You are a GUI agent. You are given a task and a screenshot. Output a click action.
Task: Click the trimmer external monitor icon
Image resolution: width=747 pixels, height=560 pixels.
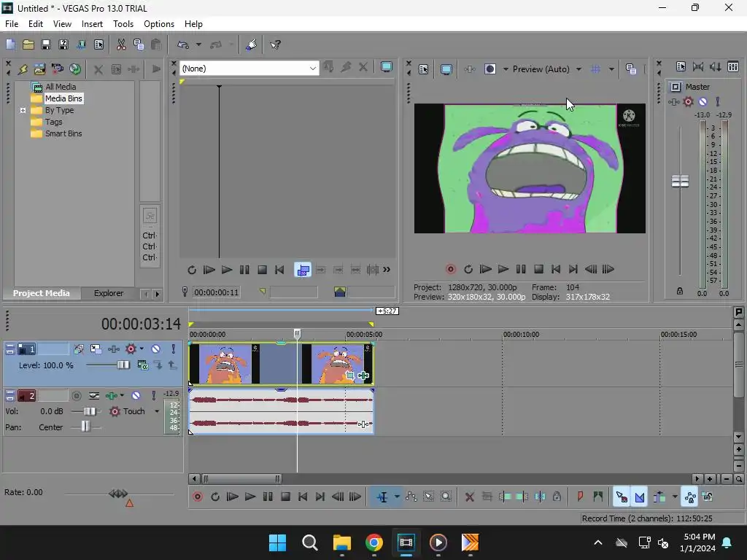pyautogui.click(x=387, y=67)
